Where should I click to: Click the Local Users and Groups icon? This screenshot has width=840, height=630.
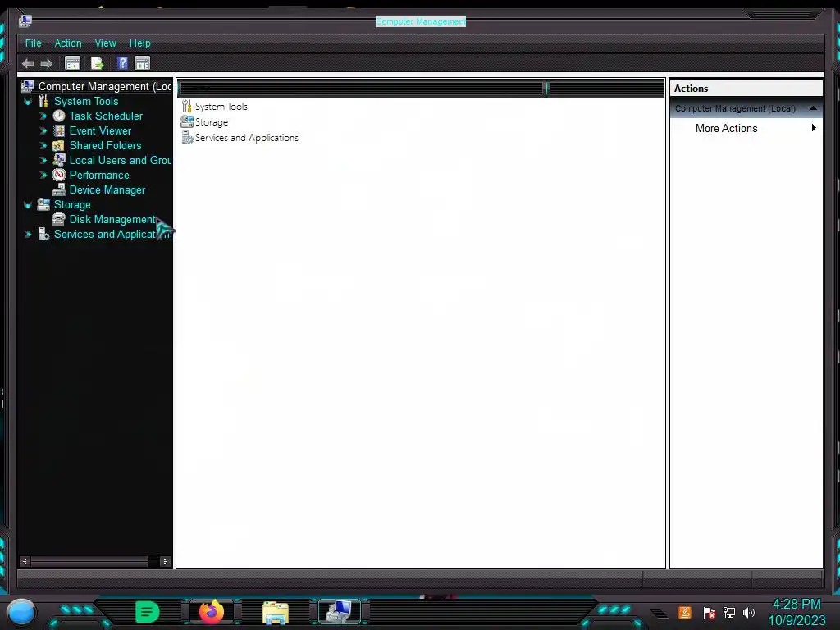(x=59, y=160)
